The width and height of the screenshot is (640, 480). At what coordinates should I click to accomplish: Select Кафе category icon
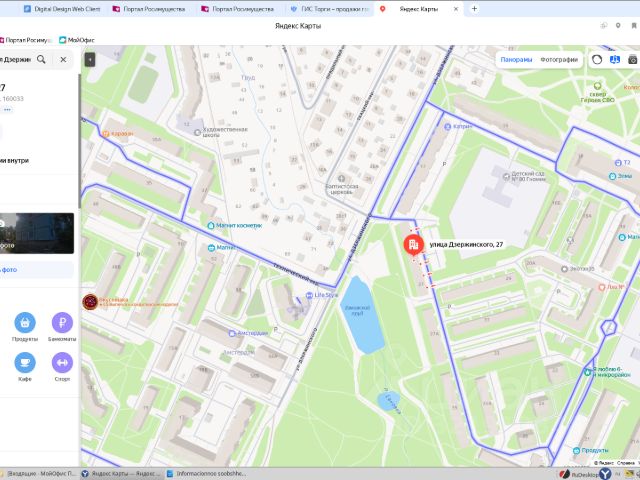25,362
